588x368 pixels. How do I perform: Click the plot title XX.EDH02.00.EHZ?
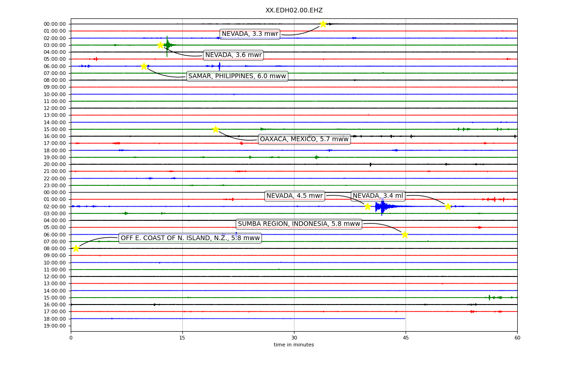tap(294, 10)
